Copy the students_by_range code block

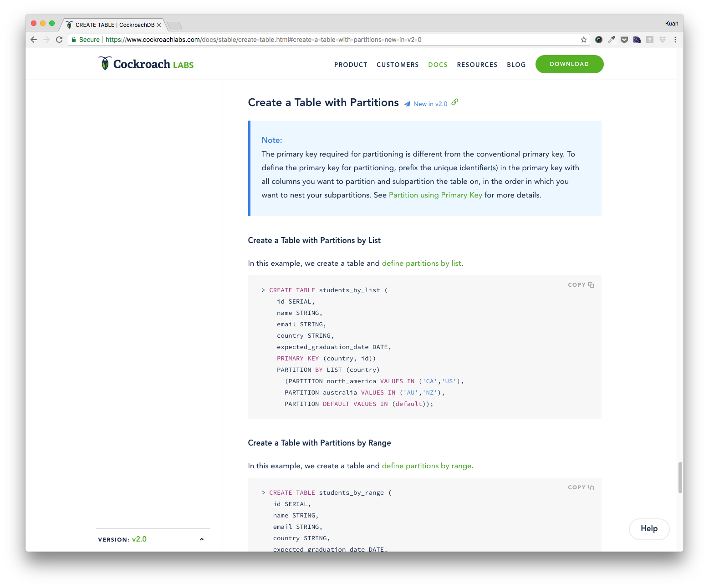tap(581, 487)
